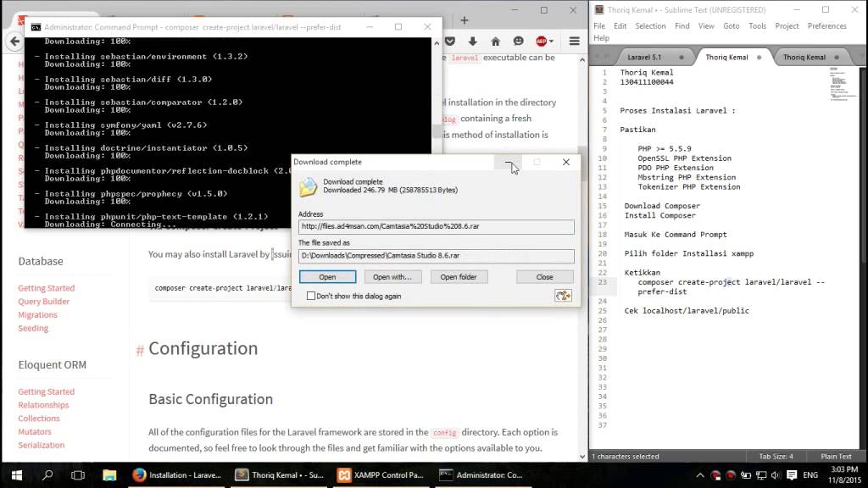Click the Query Builder link in the sidebar
868x488 pixels.
[44, 302]
